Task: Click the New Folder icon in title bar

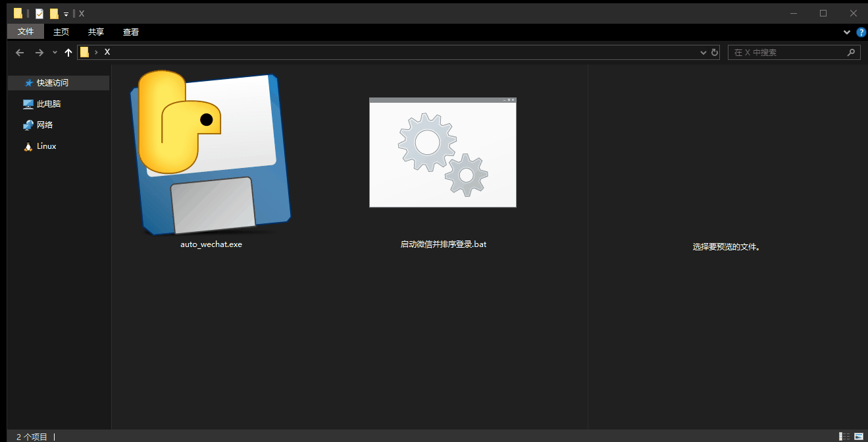Action: pos(54,13)
